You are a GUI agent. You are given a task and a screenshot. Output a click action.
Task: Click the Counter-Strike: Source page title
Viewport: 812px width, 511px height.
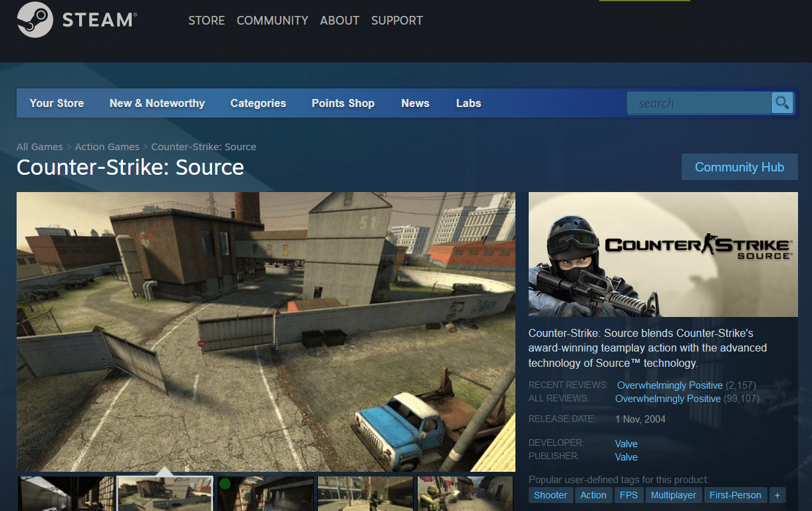pos(130,167)
